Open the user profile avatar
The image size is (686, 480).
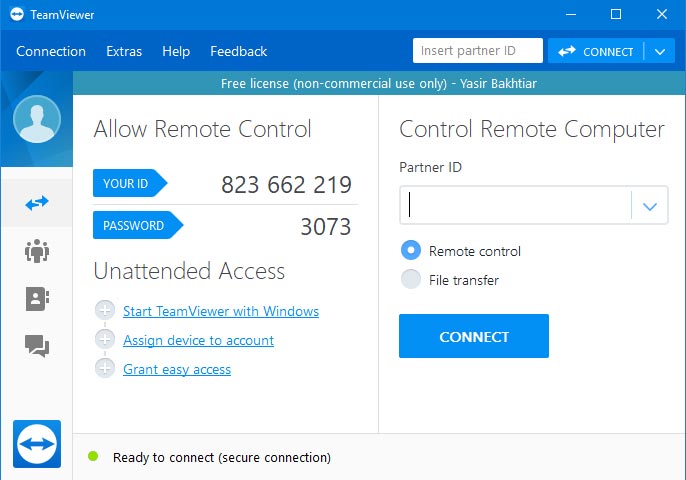point(37,119)
